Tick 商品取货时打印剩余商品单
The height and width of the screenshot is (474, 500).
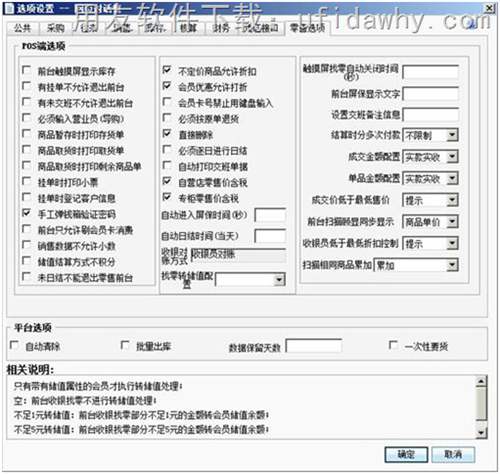click(26, 165)
